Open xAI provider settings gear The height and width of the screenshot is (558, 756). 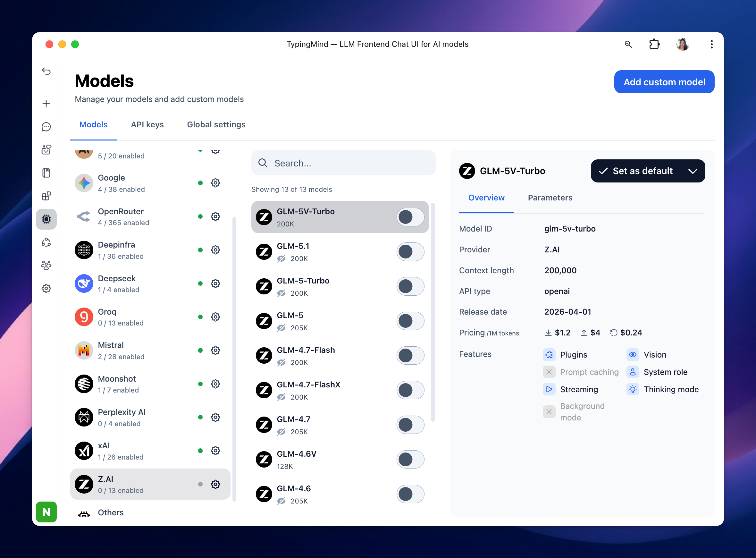215,451
